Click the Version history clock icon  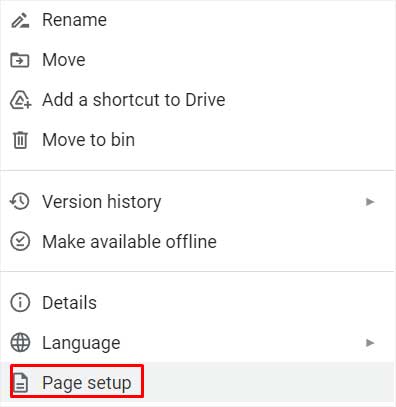20,202
